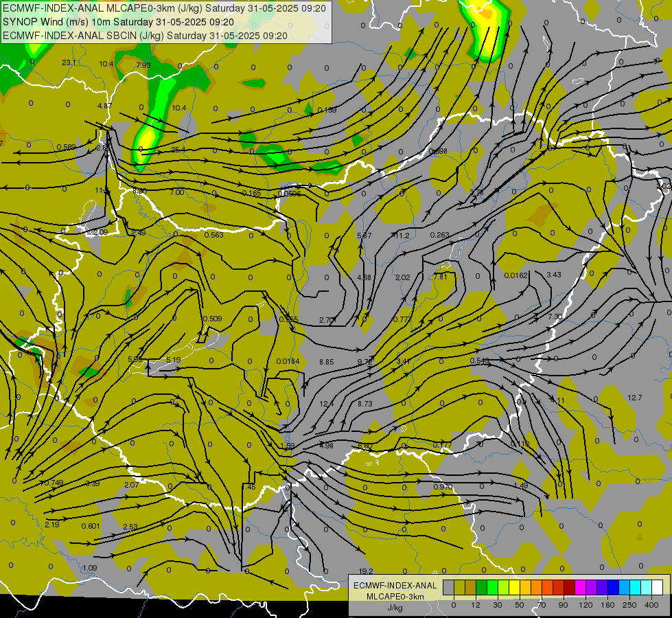Click the map value 7.93
Viewport: 672px width, 618px height.
point(143,65)
